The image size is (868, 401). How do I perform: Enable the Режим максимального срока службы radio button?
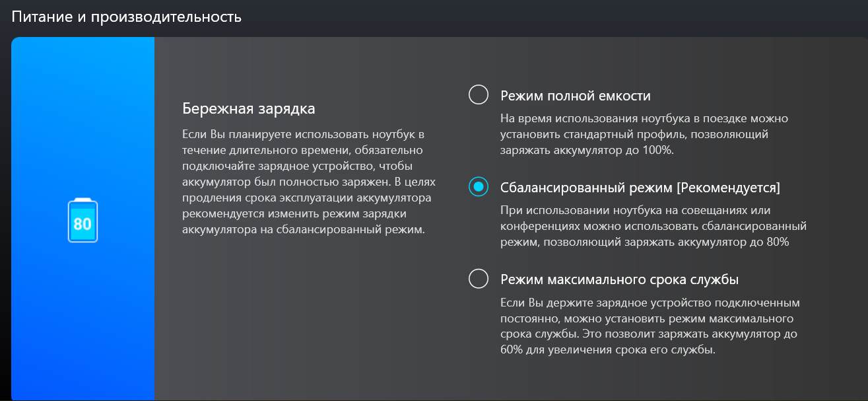point(478,279)
